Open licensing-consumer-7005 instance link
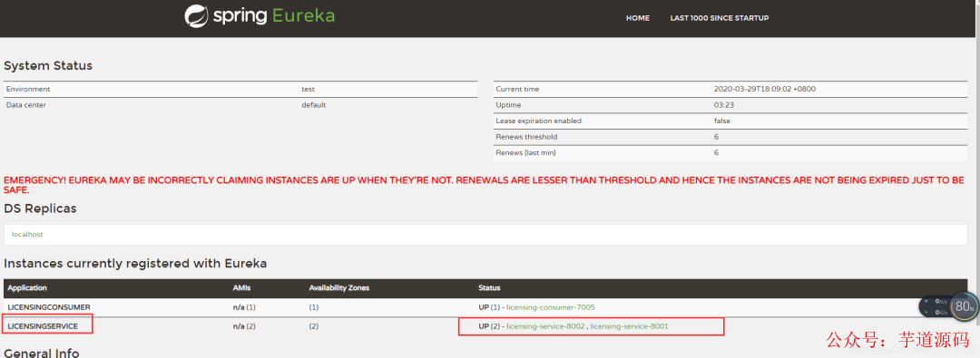980x358 pixels. point(550,307)
